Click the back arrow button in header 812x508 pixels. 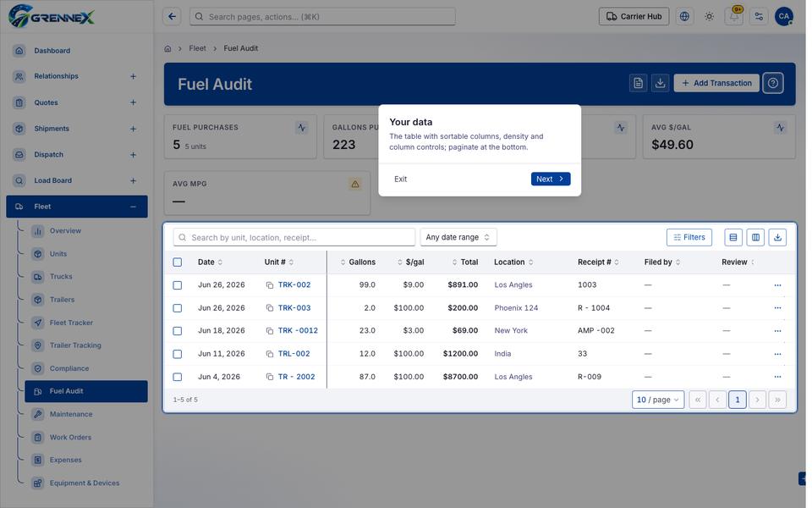coord(172,17)
